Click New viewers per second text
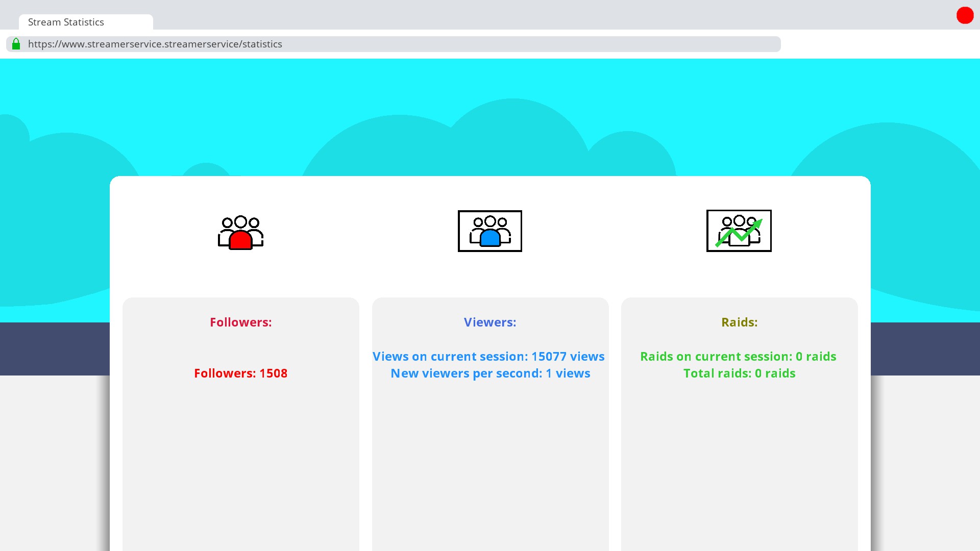The height and width of the screenshot is (551, 980). click(x=490, y=373)
